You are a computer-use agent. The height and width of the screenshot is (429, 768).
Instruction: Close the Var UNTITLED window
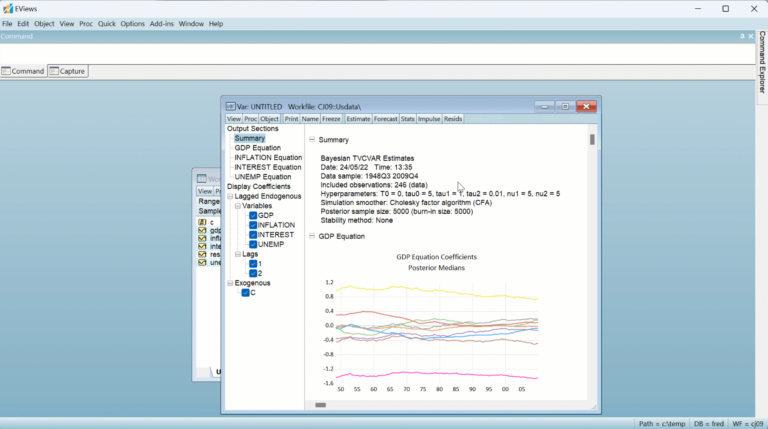[586, 106]
